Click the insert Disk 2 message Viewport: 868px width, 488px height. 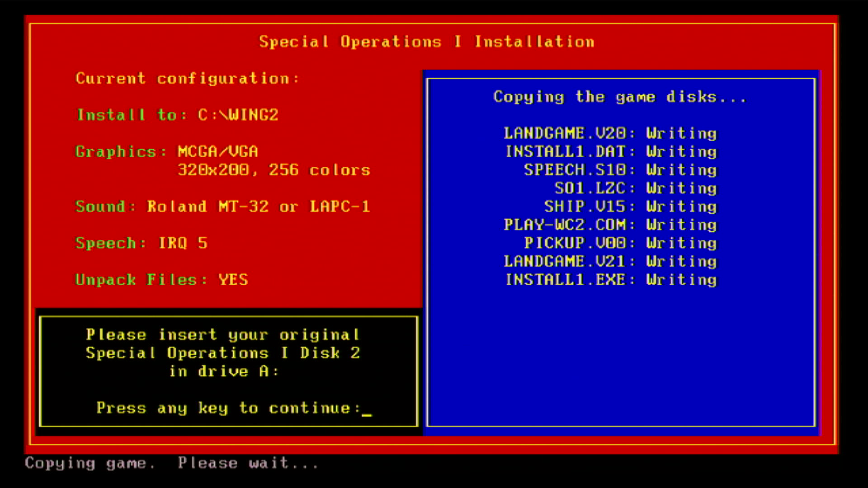[223, 352]
